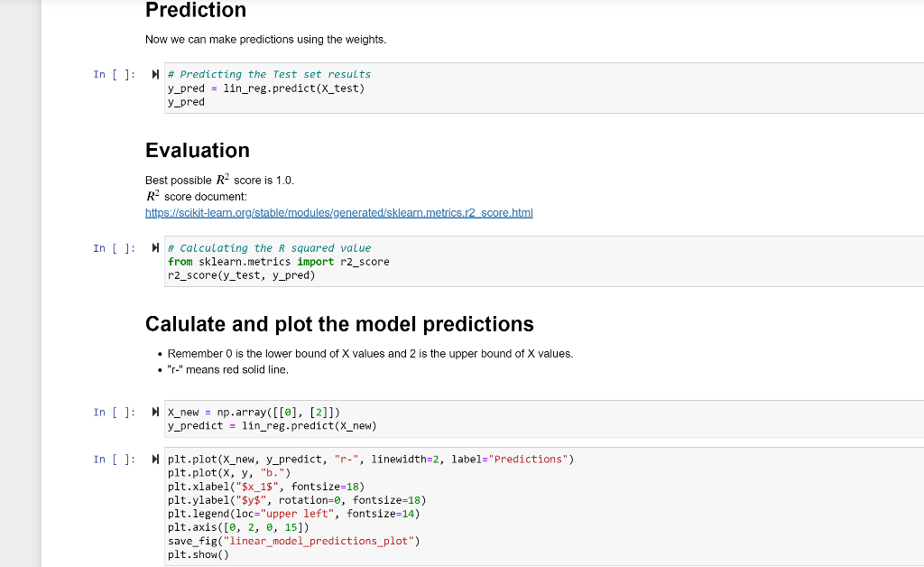924x567 pixels.
Task: Select the In [ ] prompt of X_new cell
Action: pyautogui.click(x=115, y=412)
